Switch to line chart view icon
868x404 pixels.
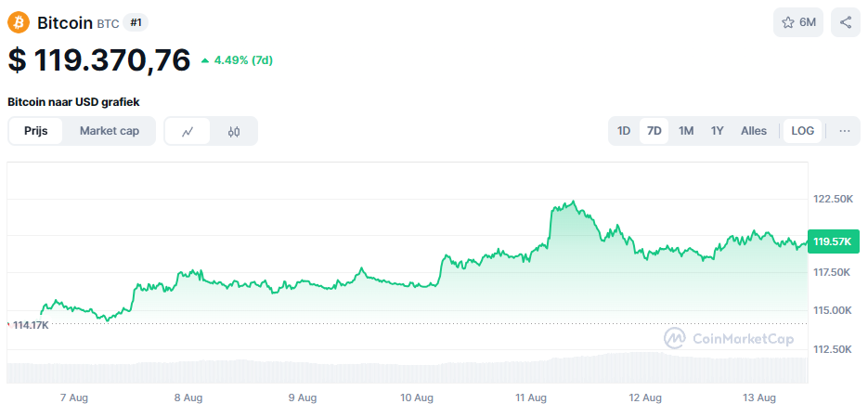pos(188,131)
